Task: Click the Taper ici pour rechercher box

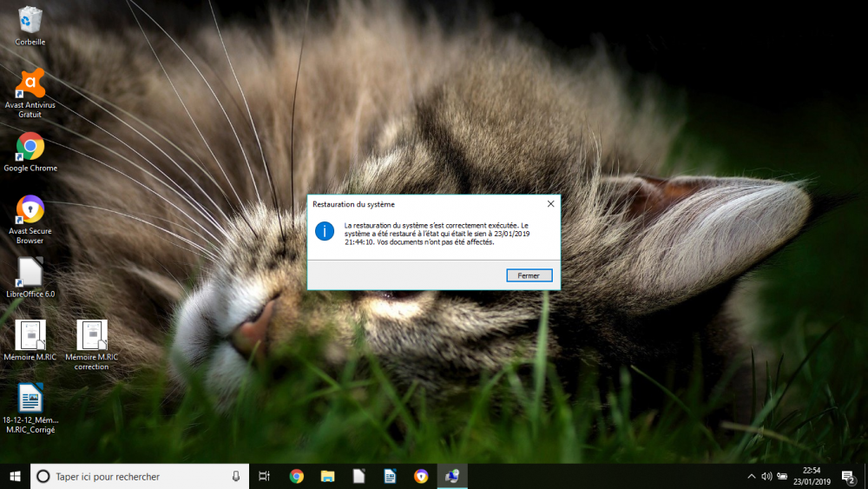Action: [x=140, y=476]
